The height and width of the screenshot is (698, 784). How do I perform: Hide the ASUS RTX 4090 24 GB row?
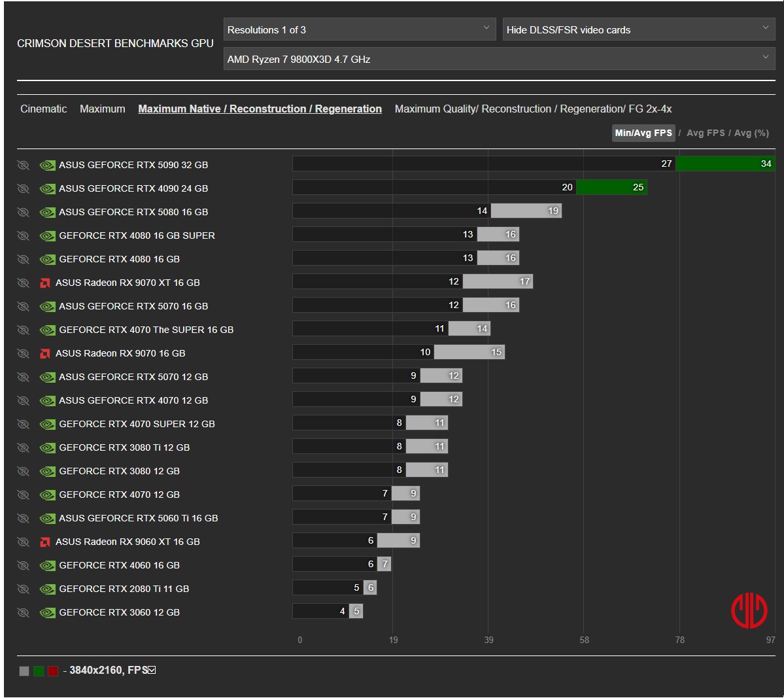point(23,188)
